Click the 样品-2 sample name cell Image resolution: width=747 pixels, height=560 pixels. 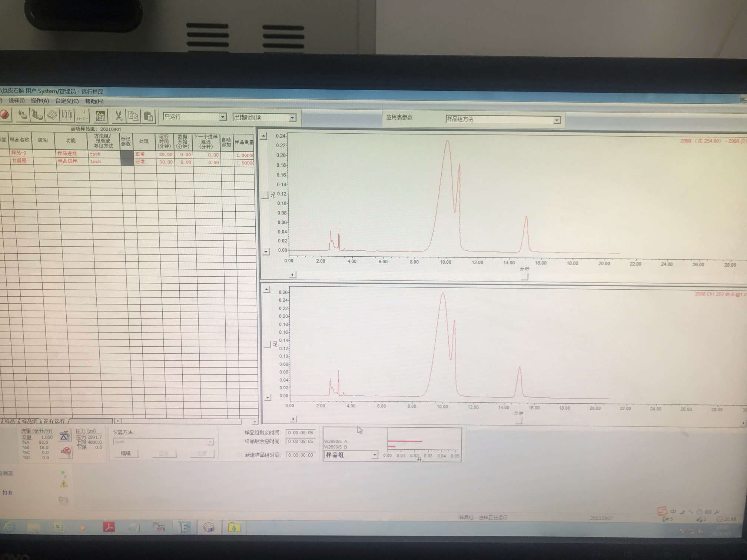click(19, 153)
